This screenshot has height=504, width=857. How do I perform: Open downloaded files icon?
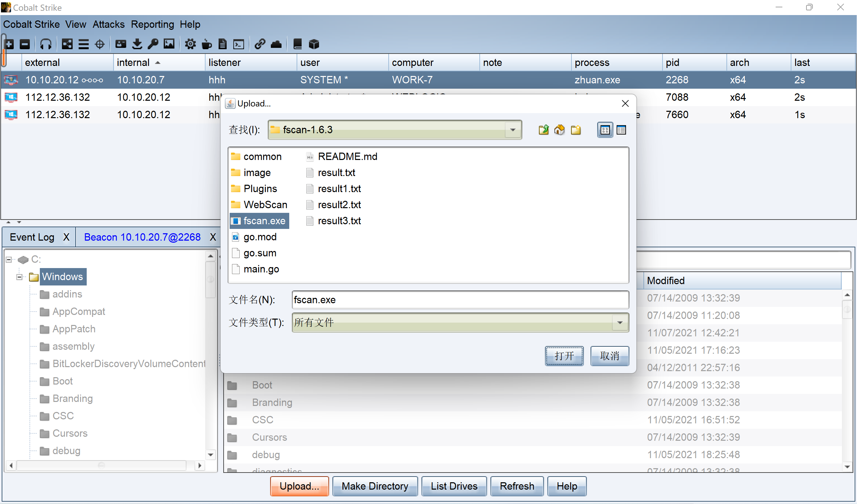point(137,44)
